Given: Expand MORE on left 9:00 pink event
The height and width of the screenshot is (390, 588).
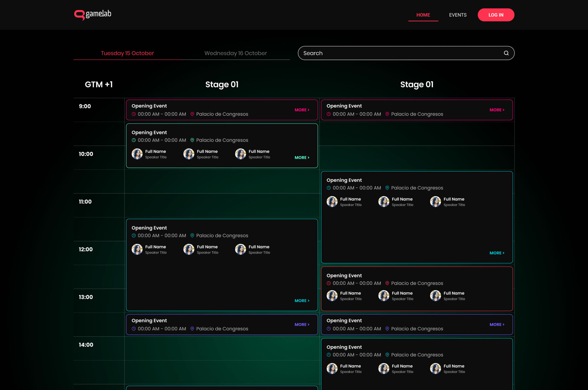Looking at the screenshot, I should coord(302,110).
